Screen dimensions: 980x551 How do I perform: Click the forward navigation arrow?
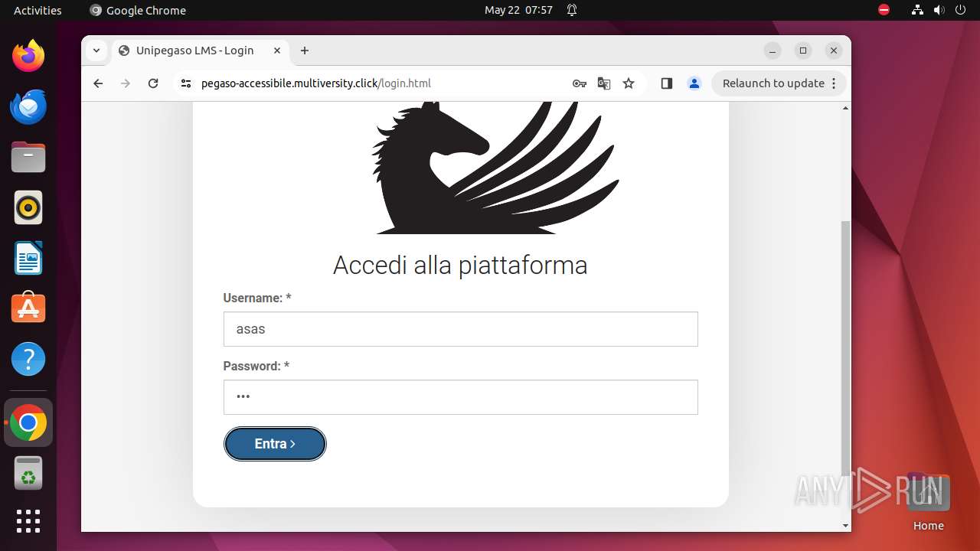click(126, 83)
